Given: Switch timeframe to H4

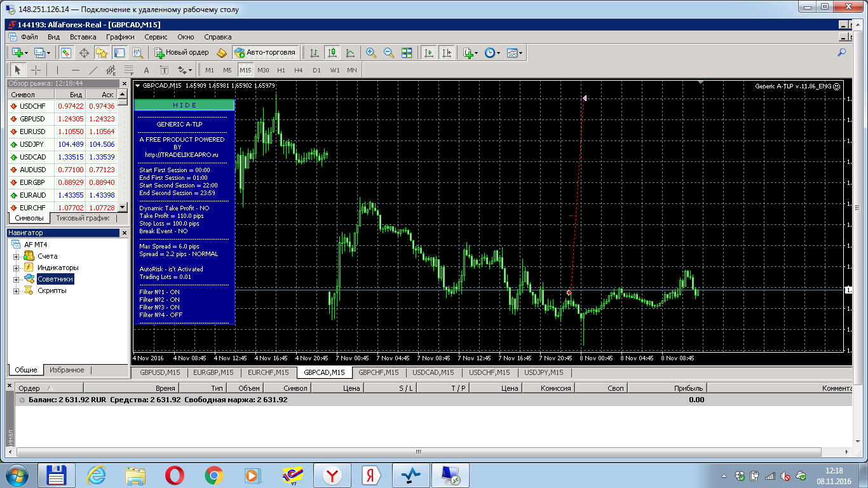Looking at the screenshot, I should [299, 70].
